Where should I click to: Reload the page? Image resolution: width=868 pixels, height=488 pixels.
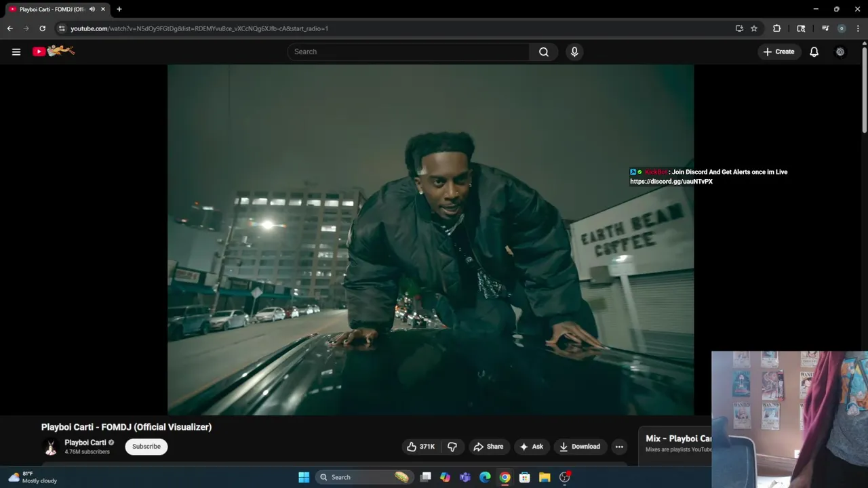click(42, 28)
